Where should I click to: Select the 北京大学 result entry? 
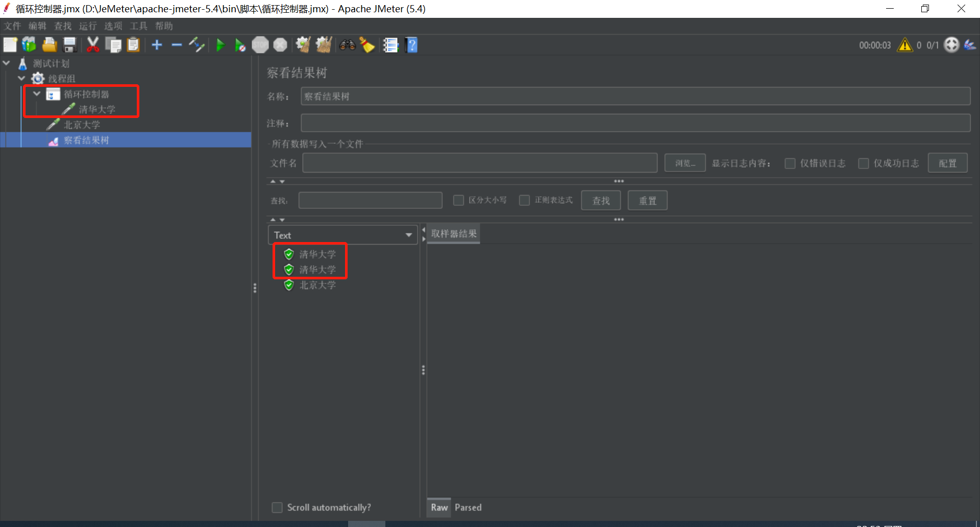coord(317,285)
